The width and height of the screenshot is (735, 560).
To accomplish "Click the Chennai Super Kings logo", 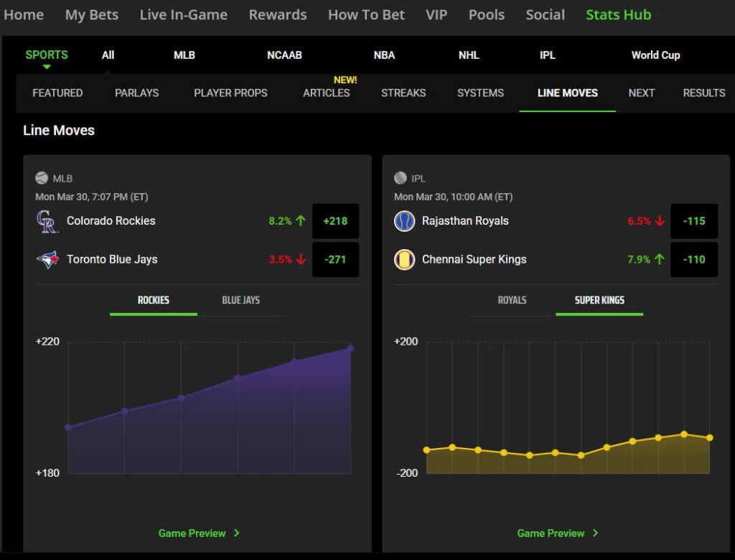I will [x=403, y=261].
